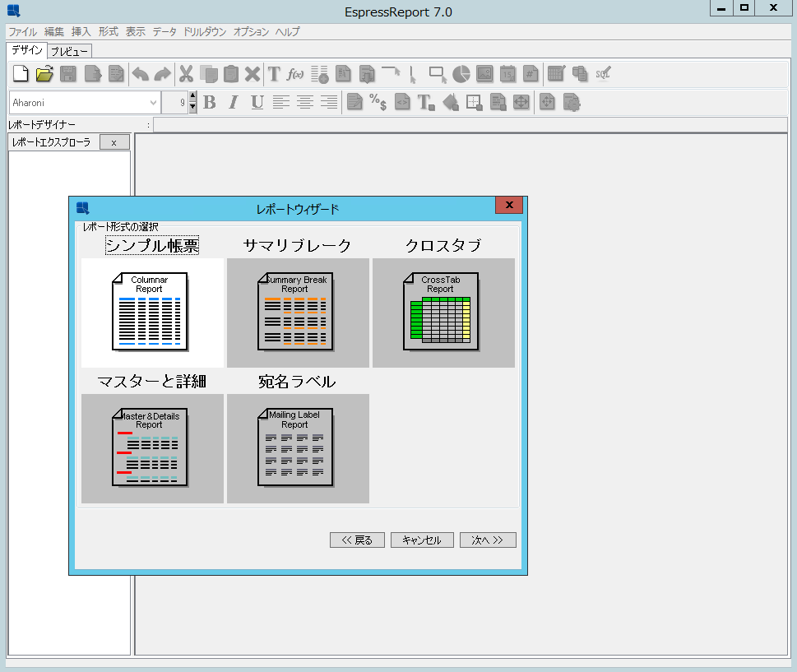This screenshot has width=797, height=672.
Task: Select the Columnar Report thumbnail
Action: coord(152,313)
